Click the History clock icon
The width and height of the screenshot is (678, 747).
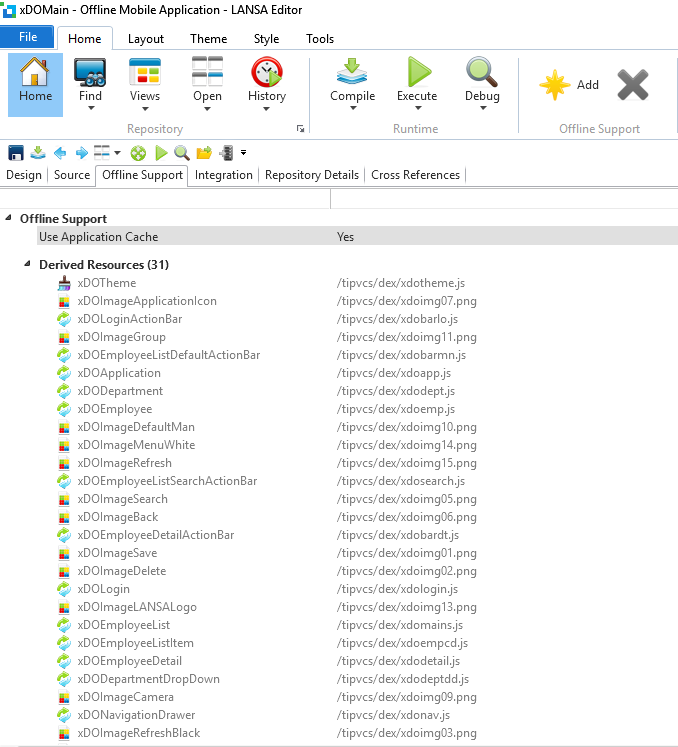pos(267,72)
